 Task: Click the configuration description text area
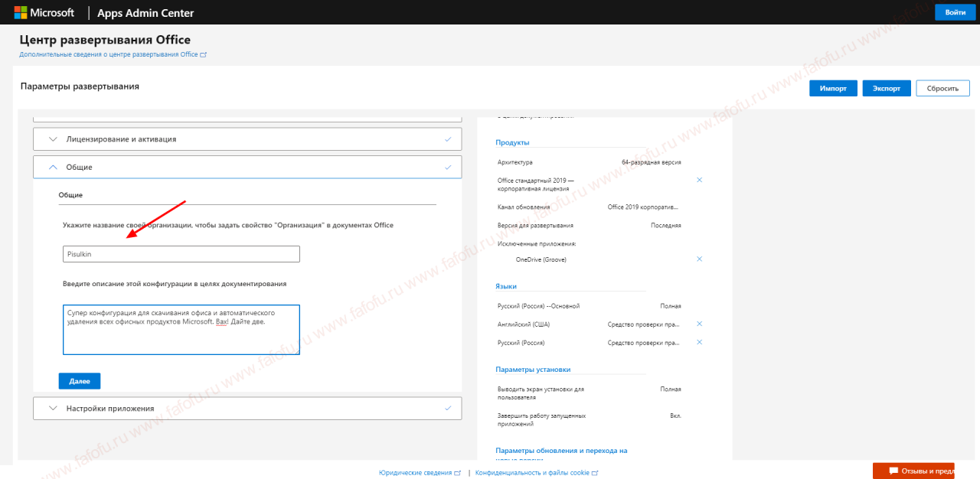[x=181, y=330]
